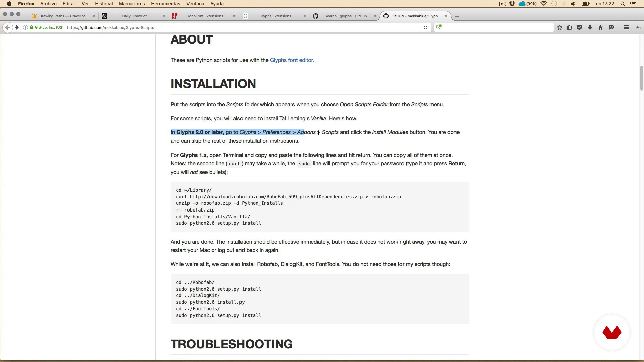Open volume control in menu bar

pyautogui.click(x=573, y=4)
